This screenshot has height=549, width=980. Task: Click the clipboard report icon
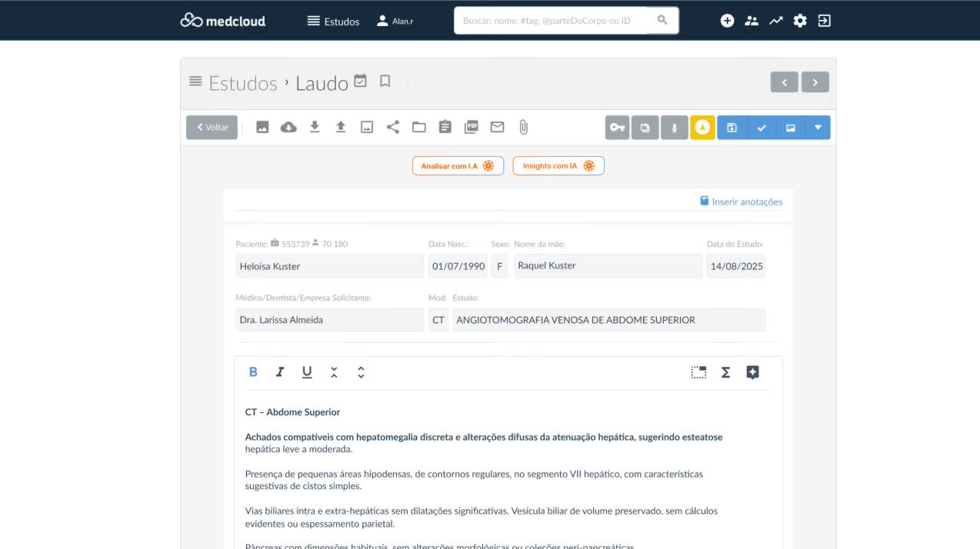click(x=445, y=127)
